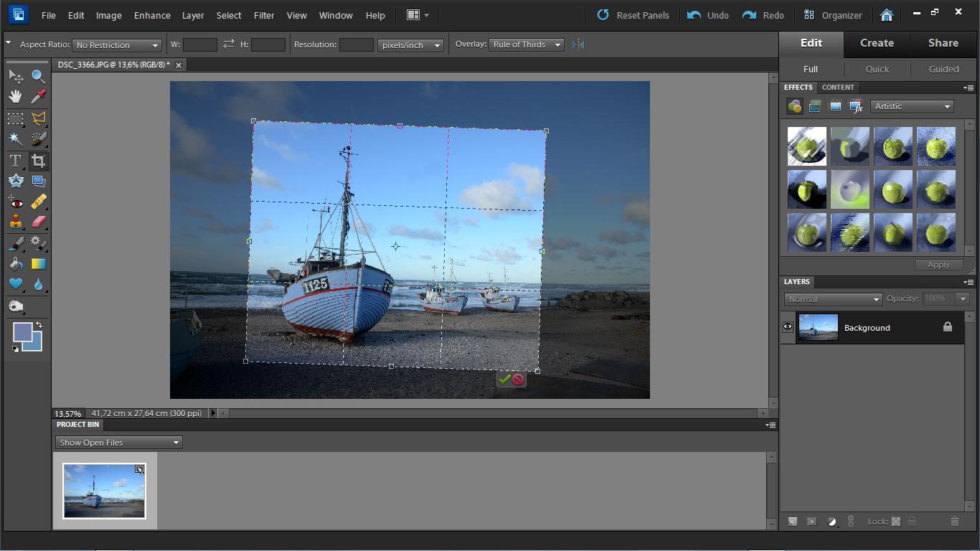Click the Reset Panels button
Screen dimensions: 980x551
[633, 15]
